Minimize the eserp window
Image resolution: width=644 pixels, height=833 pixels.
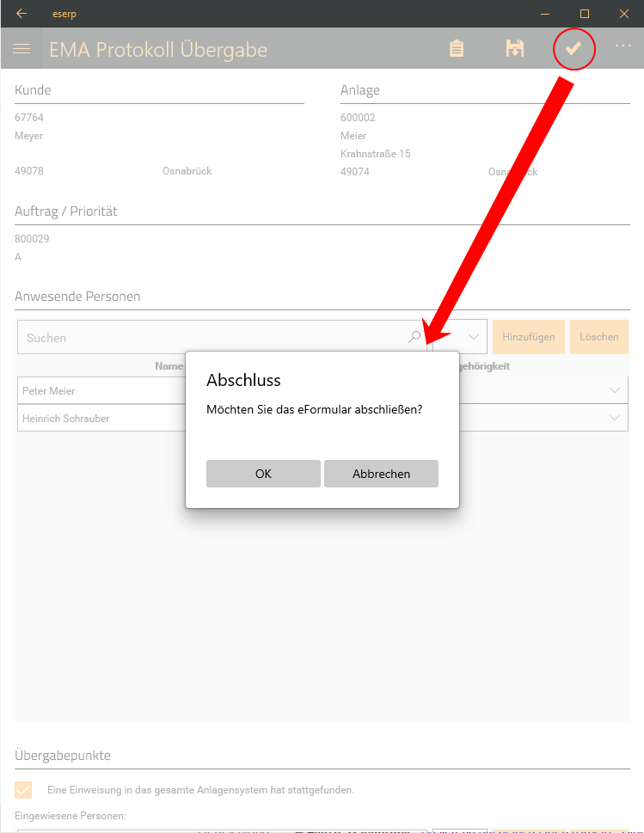point(545,14)
